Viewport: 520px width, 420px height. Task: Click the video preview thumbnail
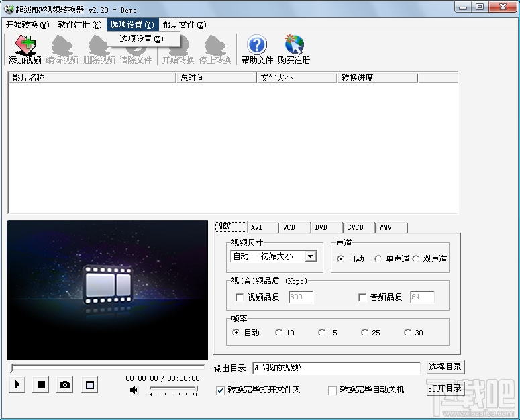pyautogui.click(x=107, y=290)
